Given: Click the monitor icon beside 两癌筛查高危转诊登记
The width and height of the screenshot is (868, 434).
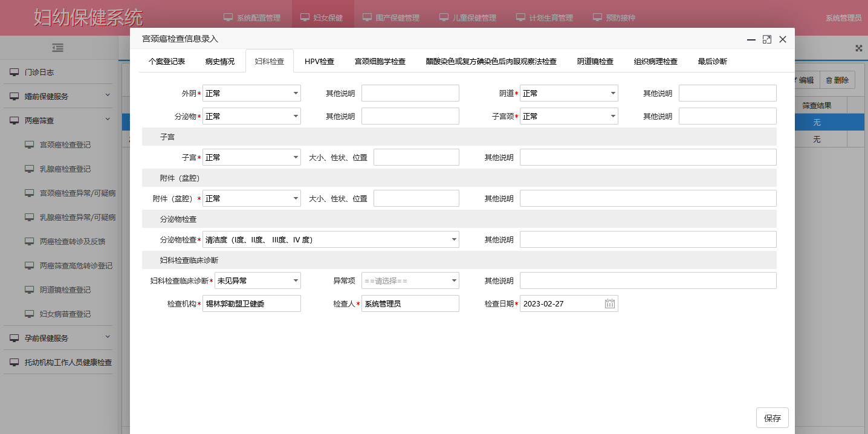Looking at the screenshot, I should point(30,265).
